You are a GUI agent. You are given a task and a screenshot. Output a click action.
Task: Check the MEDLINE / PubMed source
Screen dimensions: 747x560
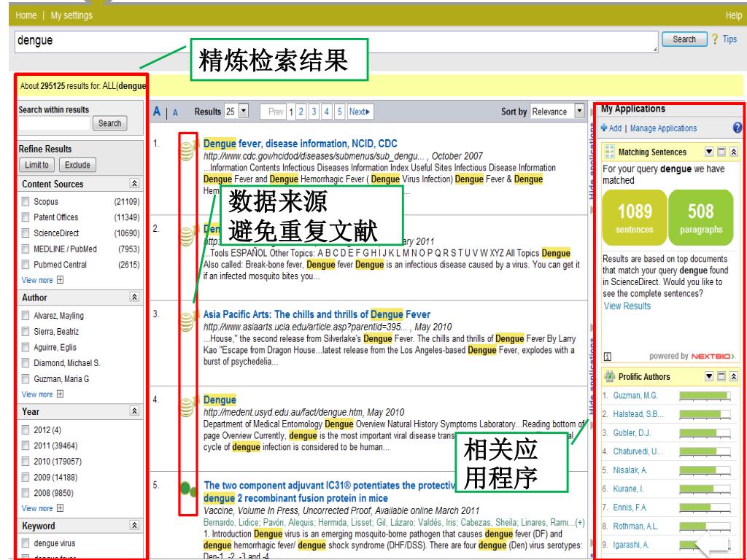(26, 249)
